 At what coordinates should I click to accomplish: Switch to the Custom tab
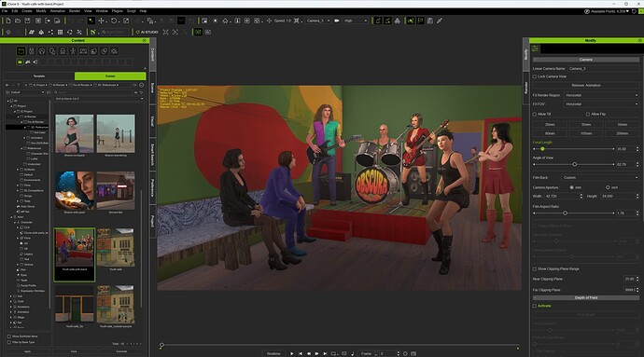pos(110,76)
